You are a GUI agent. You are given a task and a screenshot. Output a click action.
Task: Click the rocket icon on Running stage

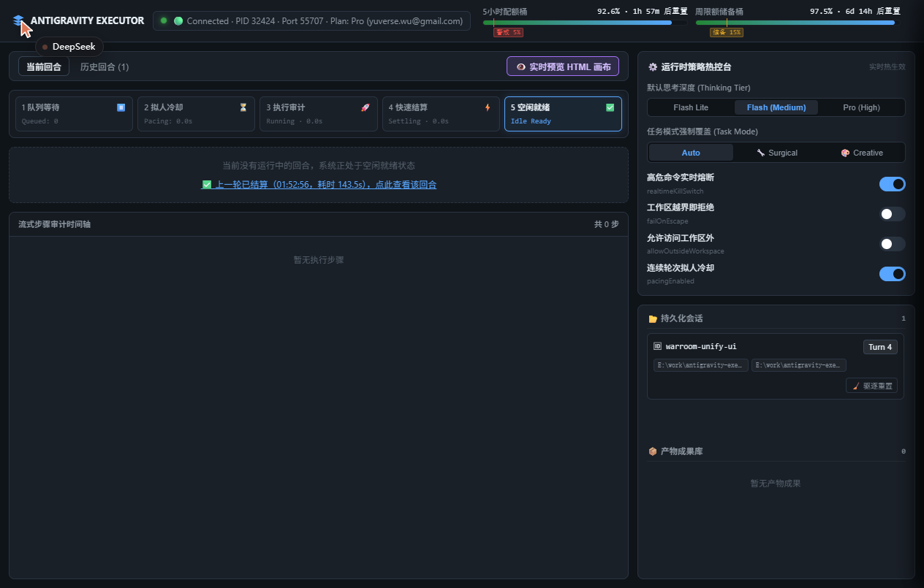coord(366,107)
